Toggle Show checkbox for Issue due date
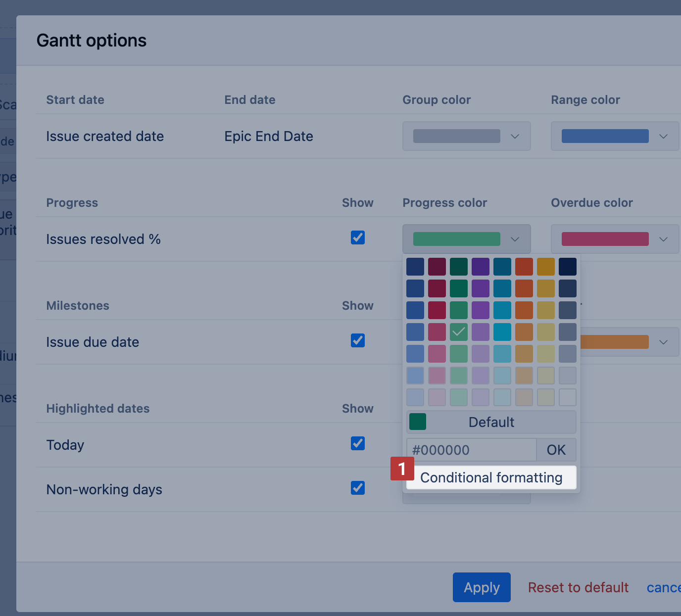Image resolution: width=681 pixels, height=616 pixels. pyautogui.click(x=357, y=340)
